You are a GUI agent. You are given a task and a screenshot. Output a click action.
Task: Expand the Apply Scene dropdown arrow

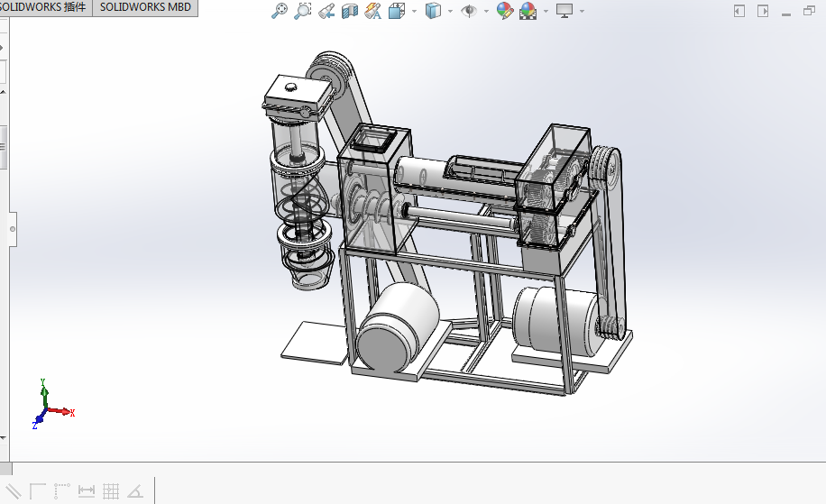546,11
